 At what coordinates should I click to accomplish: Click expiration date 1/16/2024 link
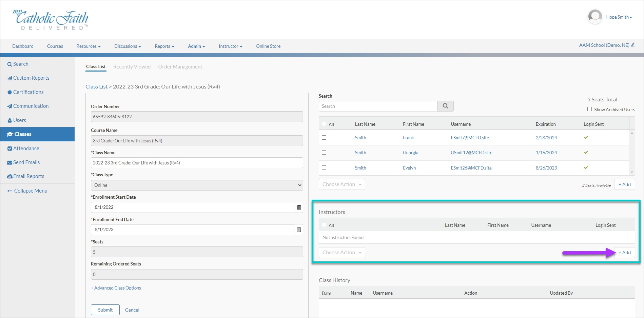(x=546, y=153)
